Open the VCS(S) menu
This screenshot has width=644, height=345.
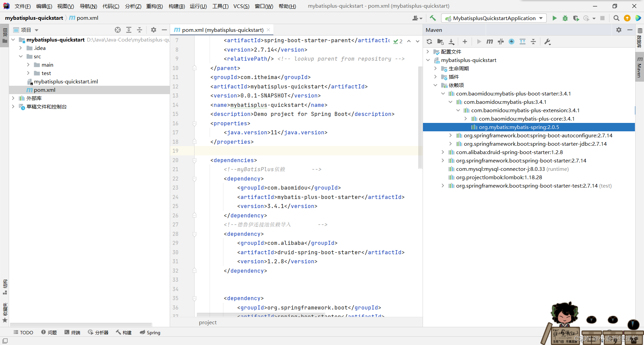click(x=241, y=6)
